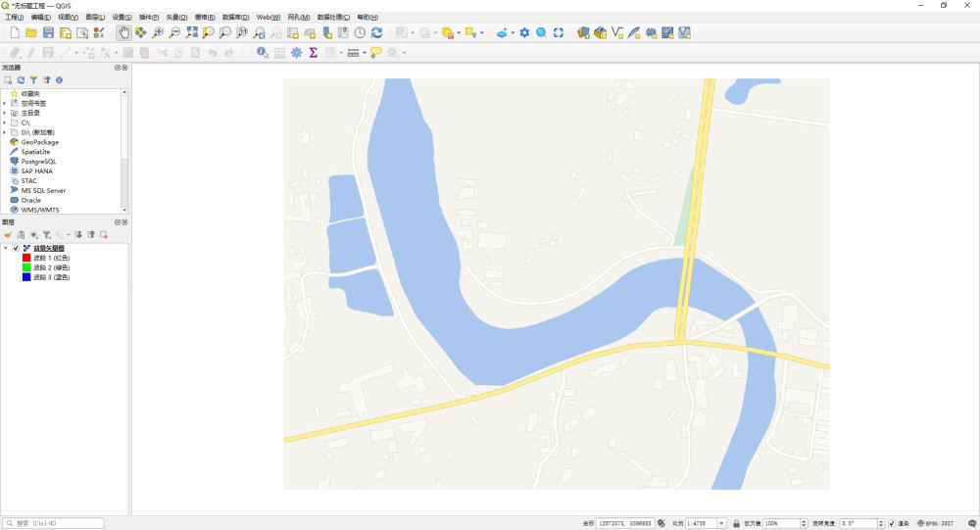
Task: Open the Web menu
Action: pyautogui.click(x=269, y=17)
